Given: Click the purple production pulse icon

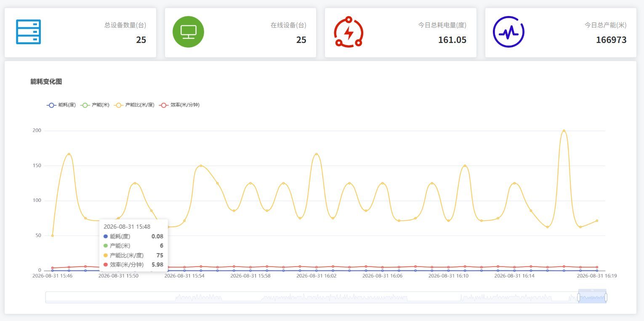Looking at the screenshot, I should [508, 32].
